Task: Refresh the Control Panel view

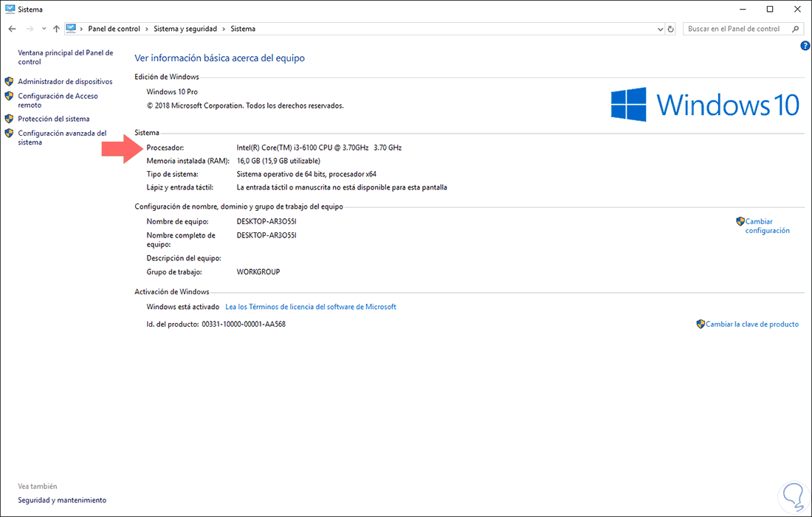Action: point(670,30)
